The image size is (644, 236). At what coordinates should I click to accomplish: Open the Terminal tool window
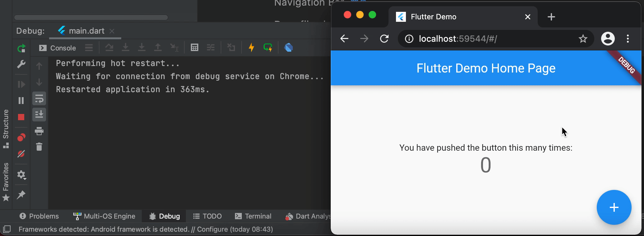(253, 216)
